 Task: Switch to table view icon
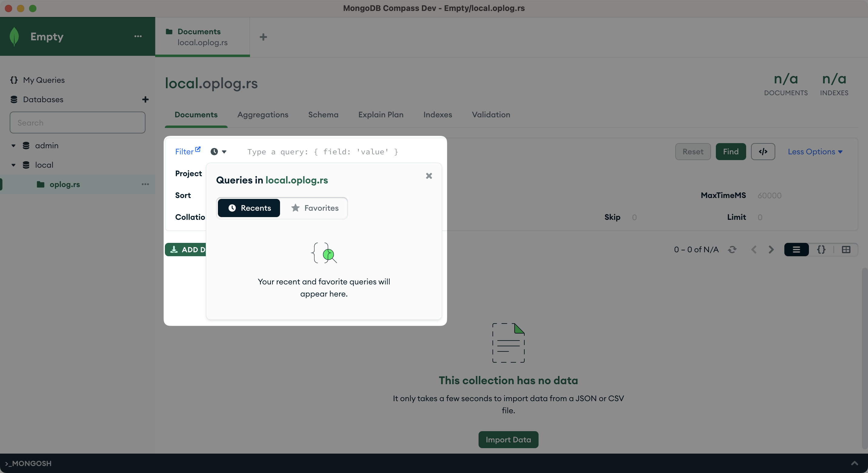click(846, 250)
